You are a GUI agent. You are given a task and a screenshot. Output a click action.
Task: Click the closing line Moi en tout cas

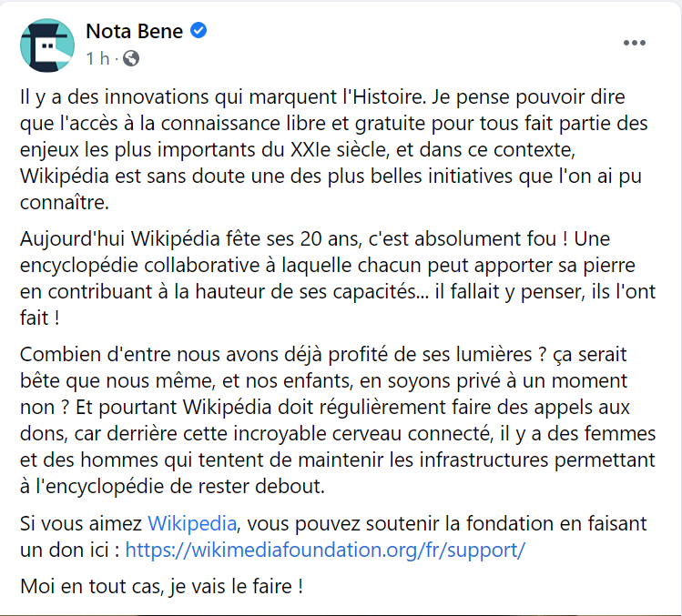(x=161, y=587)
